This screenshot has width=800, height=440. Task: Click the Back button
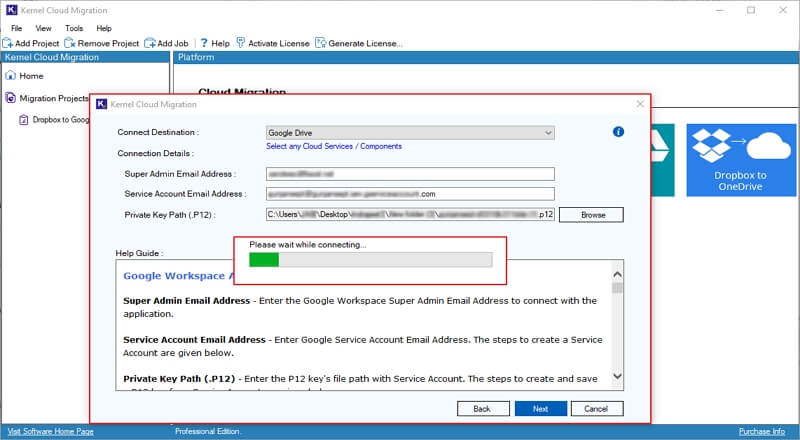pos(483,409)
